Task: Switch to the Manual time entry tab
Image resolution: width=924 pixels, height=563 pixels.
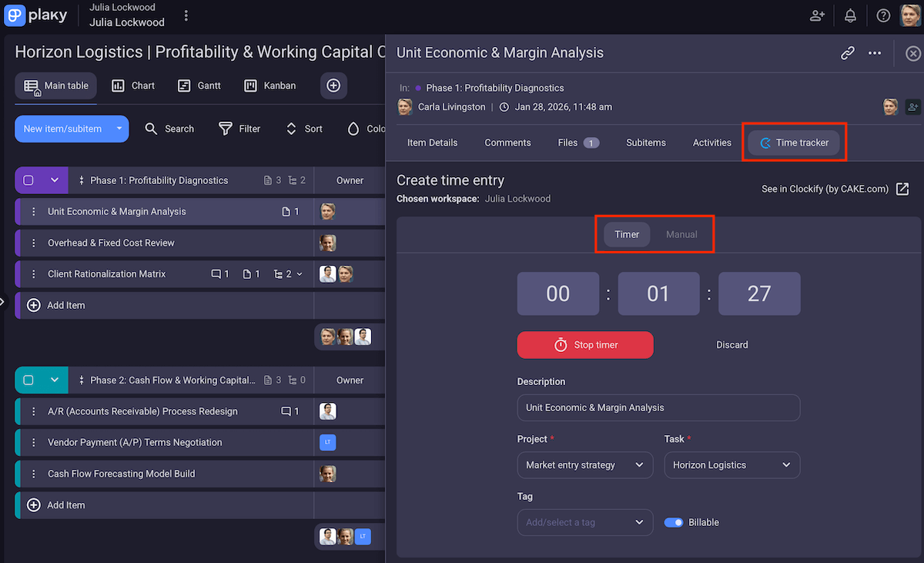Action: 681,234
